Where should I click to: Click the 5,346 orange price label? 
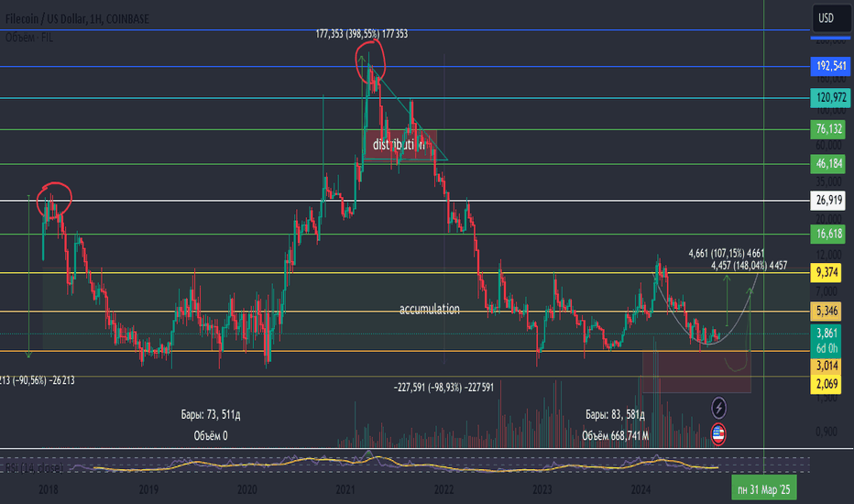pos(827,312)
